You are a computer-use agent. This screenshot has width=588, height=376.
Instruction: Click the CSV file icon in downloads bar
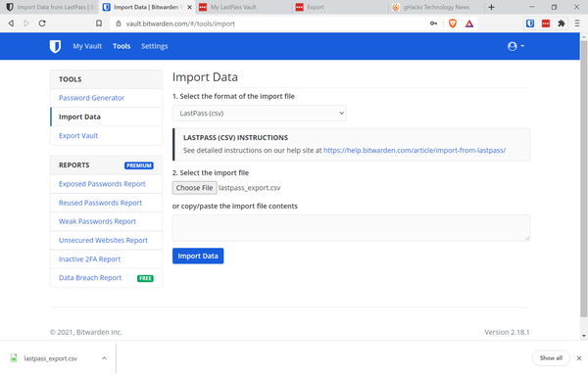pos(14,358)
